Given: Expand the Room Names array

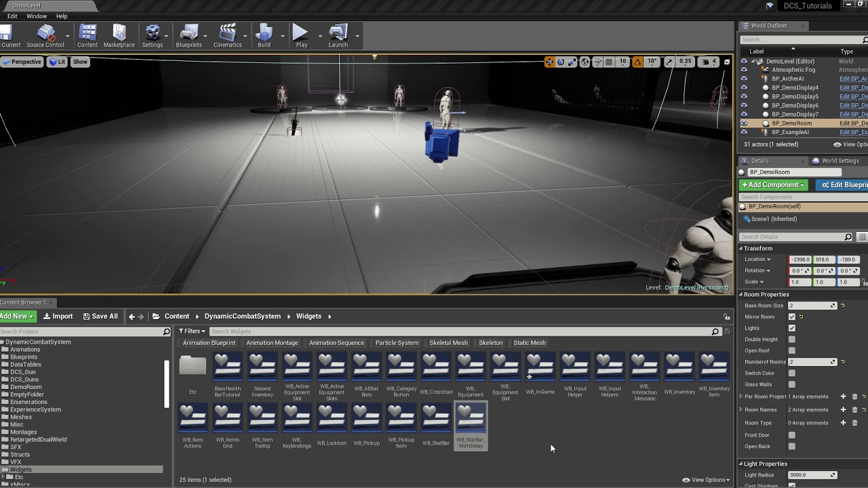Looking at the screenshot, I should [741, 409].
